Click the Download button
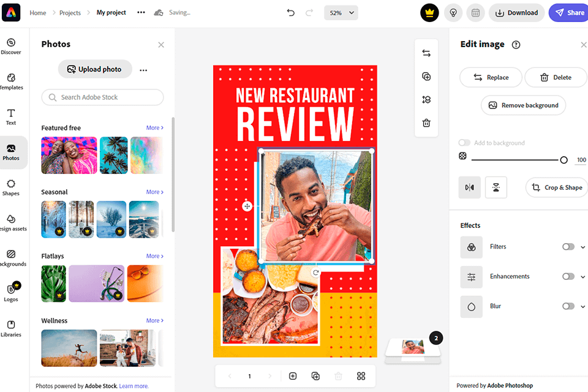This screenshot has height=392, width=588. point(516,13)
